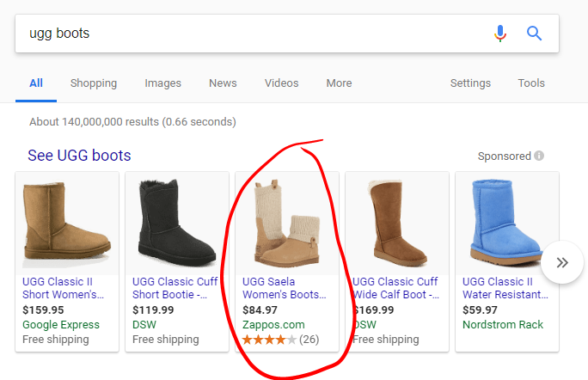The width and height of the screenshot is (588, 380).
Task: Open the Videos results tab
Action: (281, 83)
